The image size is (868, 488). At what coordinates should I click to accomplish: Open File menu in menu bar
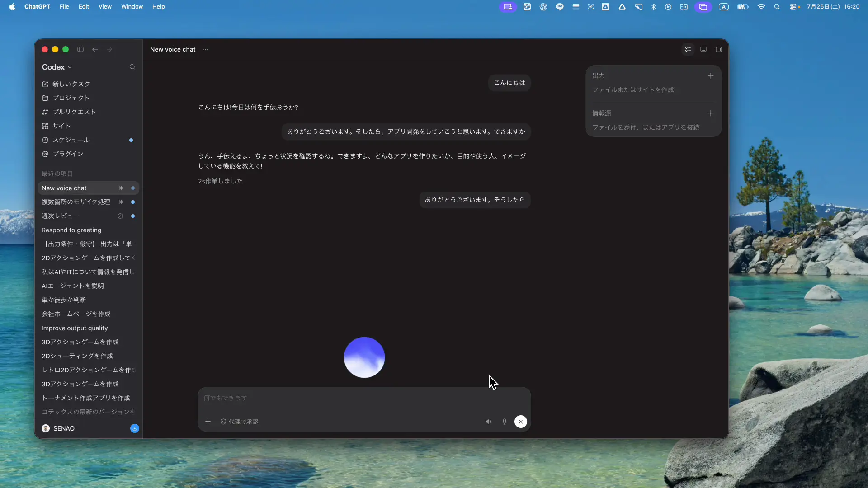[64, 7]
